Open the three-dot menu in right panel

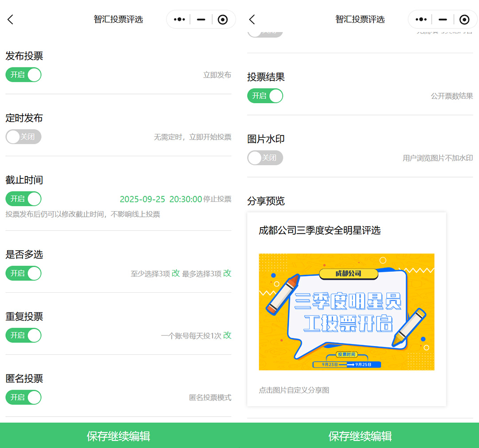pos(420,20)
